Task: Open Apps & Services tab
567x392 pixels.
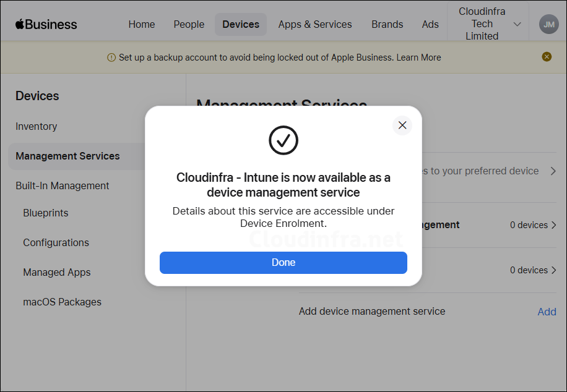Action: (315, 24)
